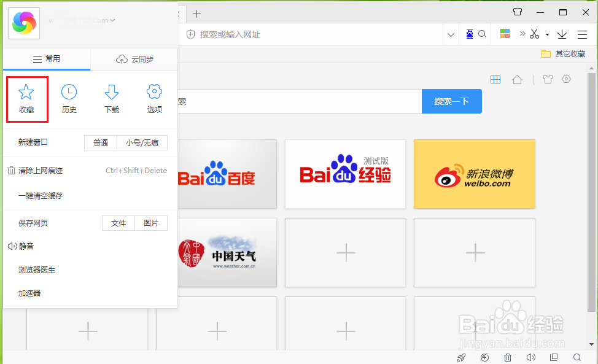Select 一键清空缓存 menu entry
Image resolution: width=598 pixels, height=364 pixels.
[90, 196]
